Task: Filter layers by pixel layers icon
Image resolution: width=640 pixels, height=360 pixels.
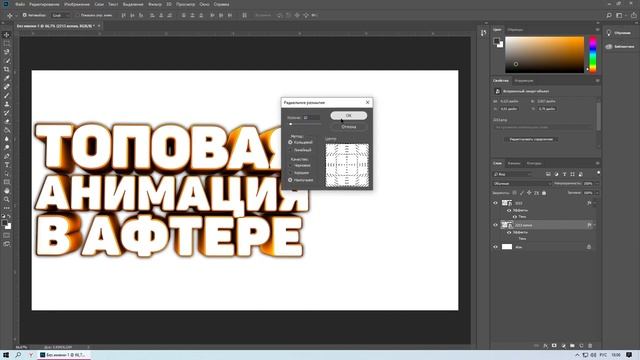Action: pyautogui.click(x=548, y=174)
